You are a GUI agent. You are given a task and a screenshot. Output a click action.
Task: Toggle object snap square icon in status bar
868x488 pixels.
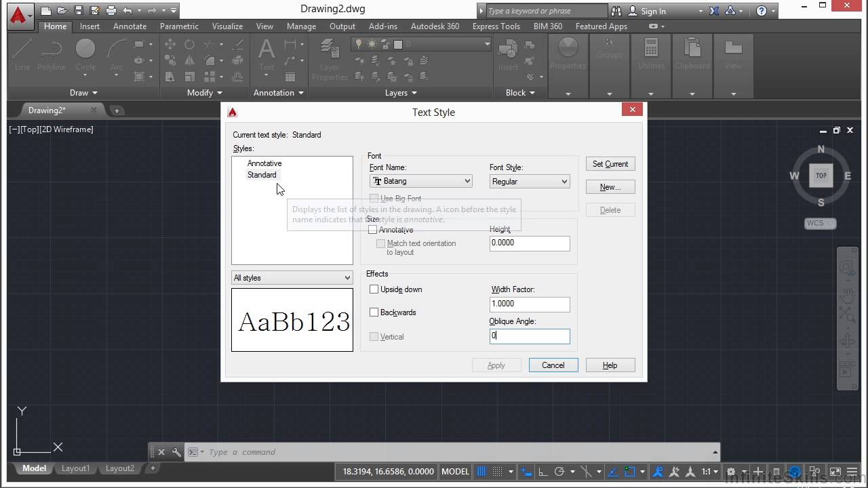tap(630, 472)
